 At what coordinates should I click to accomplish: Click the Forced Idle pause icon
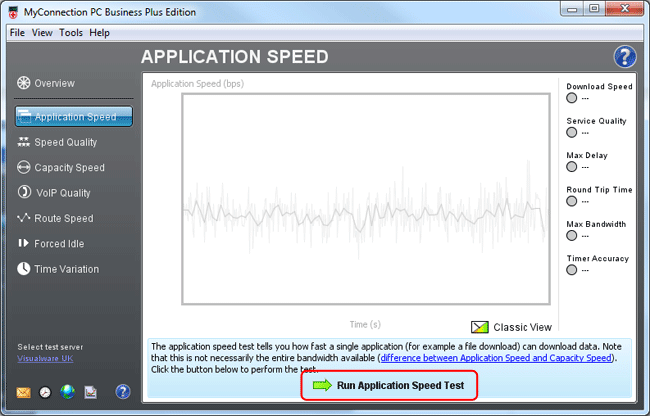tap(23, 243)
